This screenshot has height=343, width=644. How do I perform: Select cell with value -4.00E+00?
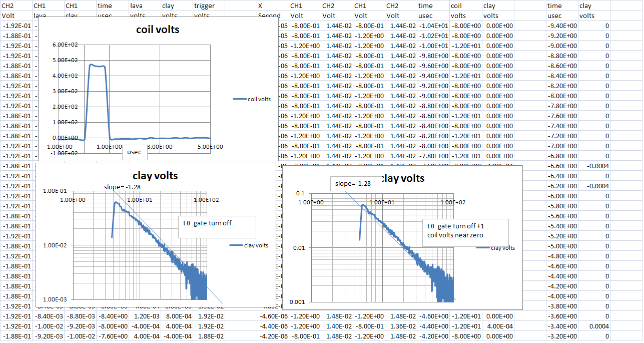click(562, 296)
